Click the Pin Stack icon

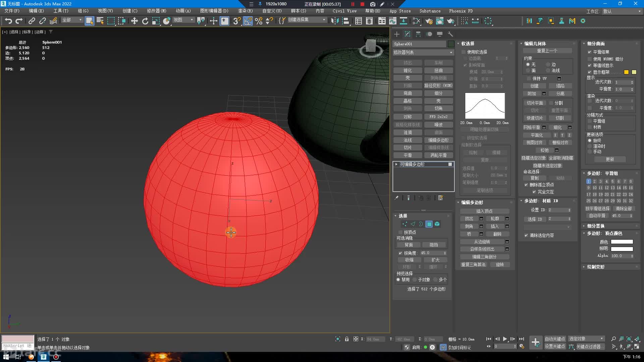pos(396,198)
